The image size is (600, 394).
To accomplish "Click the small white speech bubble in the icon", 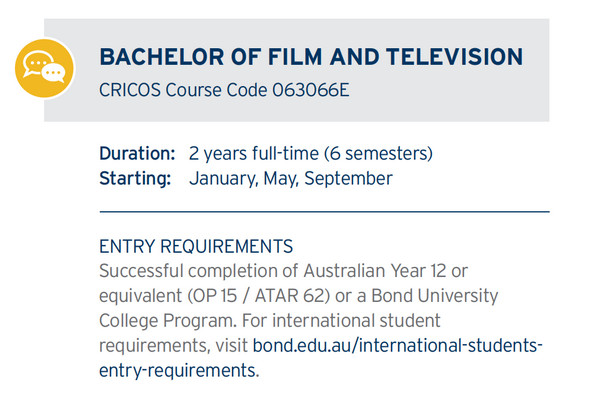I will tap(54, 73).
